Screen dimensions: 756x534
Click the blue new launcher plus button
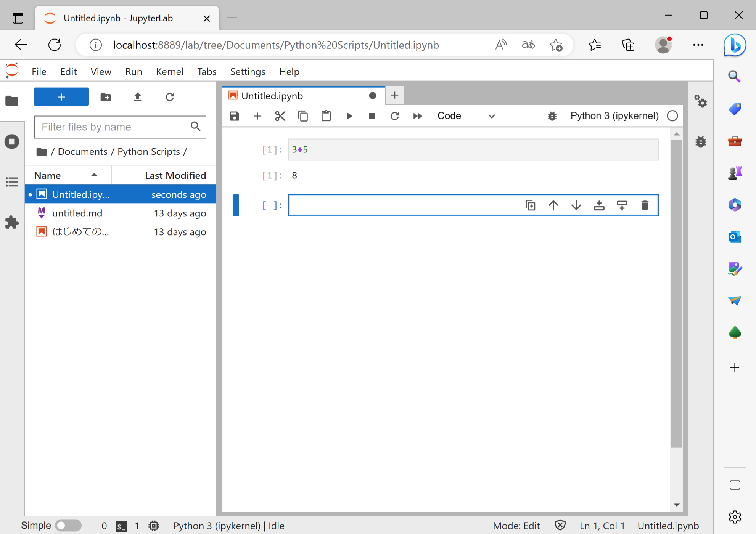point(61,97)
